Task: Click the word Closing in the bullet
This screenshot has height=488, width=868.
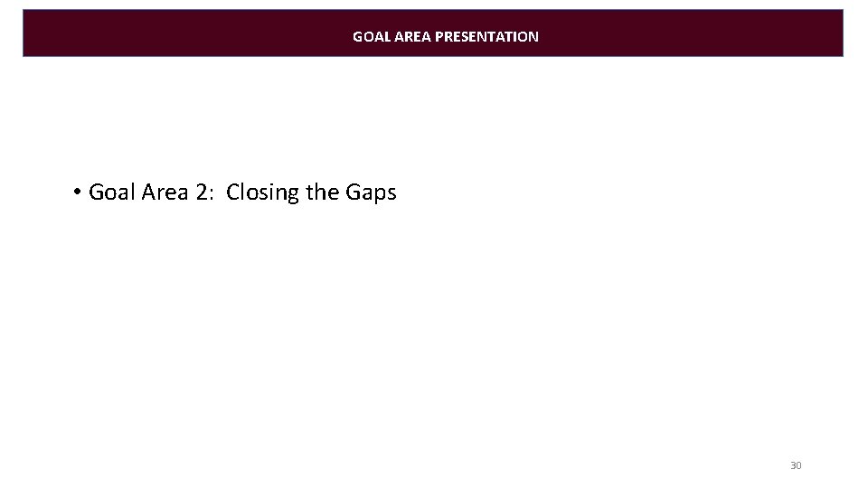Action: [x=263, y=192]
